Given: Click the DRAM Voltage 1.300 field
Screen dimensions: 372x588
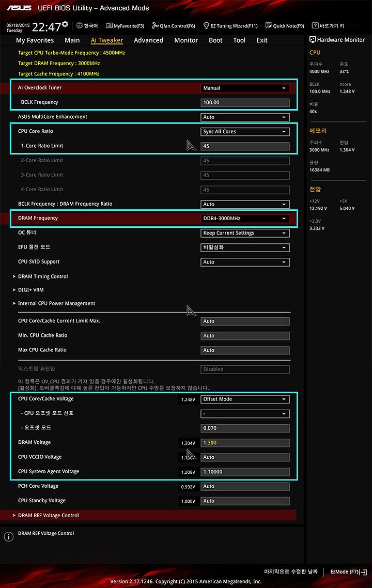Looking at the screenshot, I should pos(245,443).
